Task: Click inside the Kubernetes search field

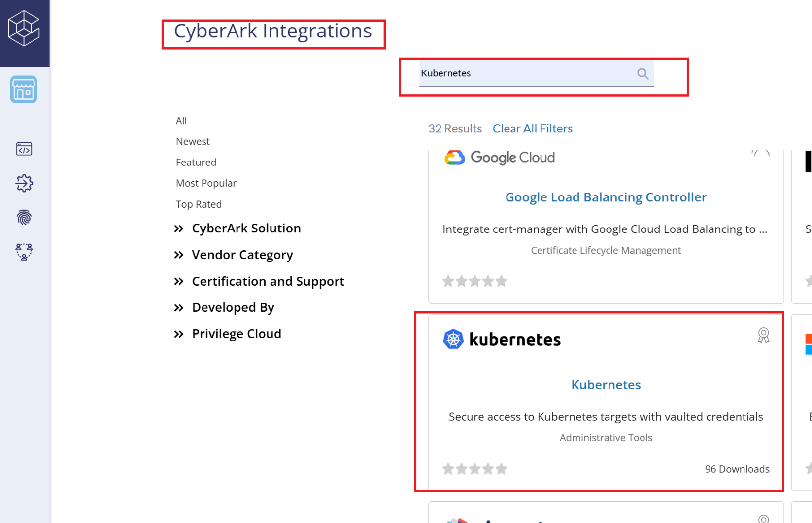Action: pyautogui.click(x=522, y=73)
